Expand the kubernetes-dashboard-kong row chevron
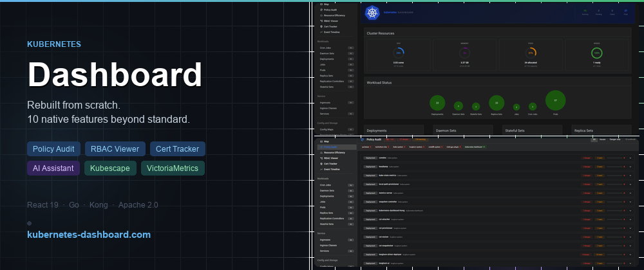 630,211
